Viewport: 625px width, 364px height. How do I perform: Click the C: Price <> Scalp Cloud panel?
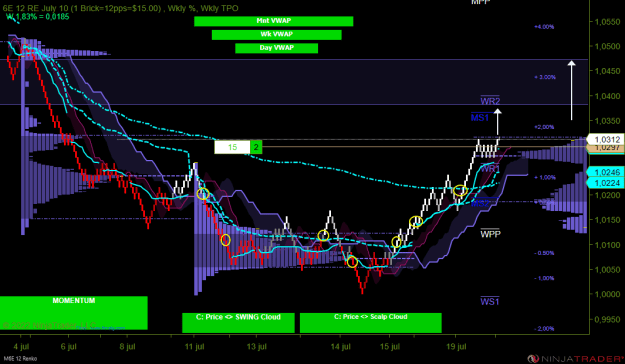coord(371,323)
